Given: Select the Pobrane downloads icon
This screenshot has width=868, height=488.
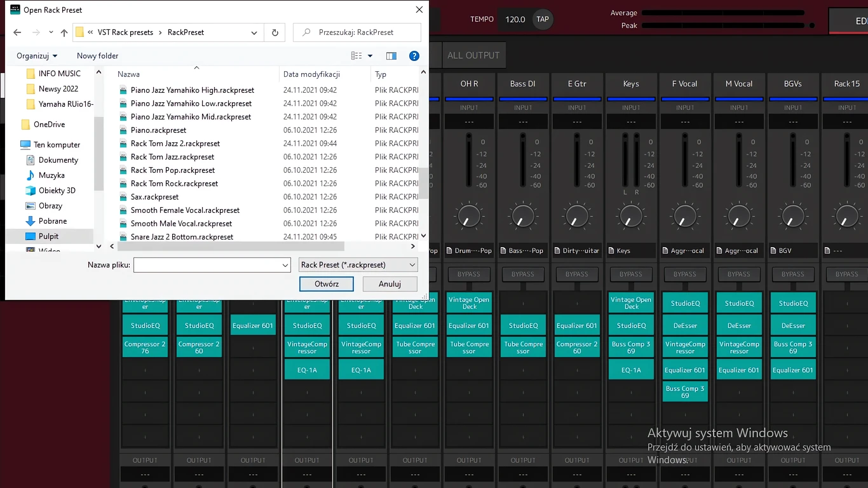Looking at the screenshot, I should click(x=31, y=221).
